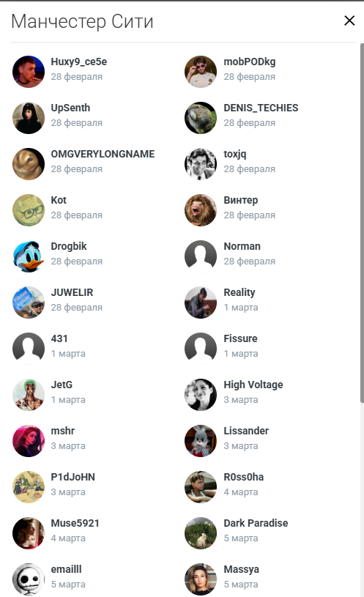Click the vertical scrollbar thumb
Viewport: 364px width, 597px height.
pos(362,223)
